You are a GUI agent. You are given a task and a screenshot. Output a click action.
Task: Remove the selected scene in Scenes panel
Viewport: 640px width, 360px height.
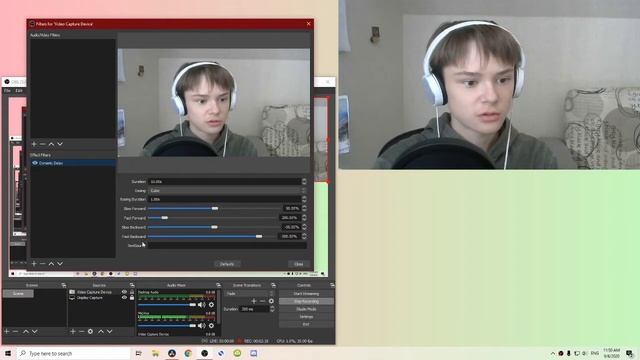click(x=15, y=331)
